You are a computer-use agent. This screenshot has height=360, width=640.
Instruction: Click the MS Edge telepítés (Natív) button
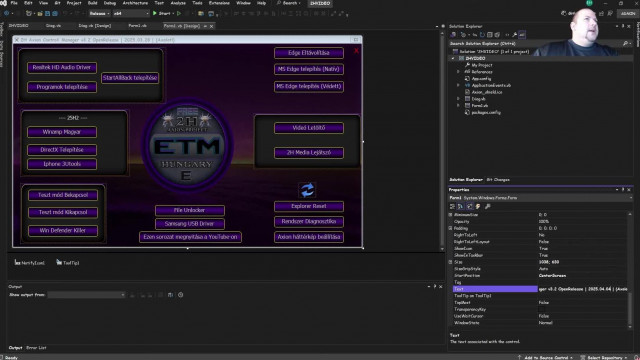coord(309,69)
